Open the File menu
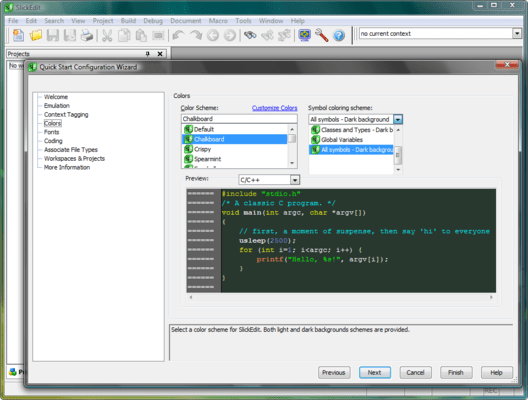The image size is (528, 400). coord(13,21)
